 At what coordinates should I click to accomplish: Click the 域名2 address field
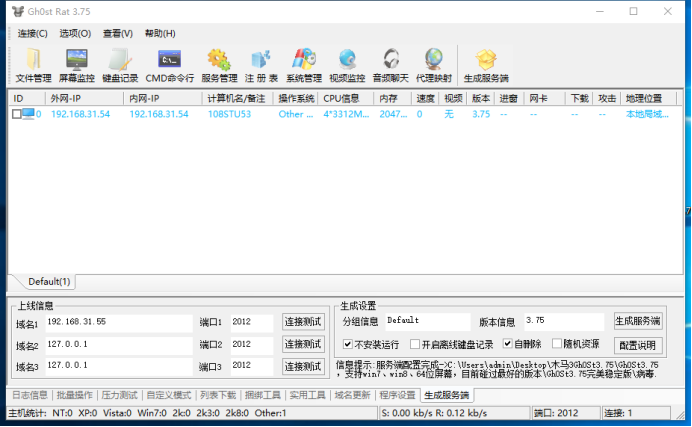pos(119,345)
